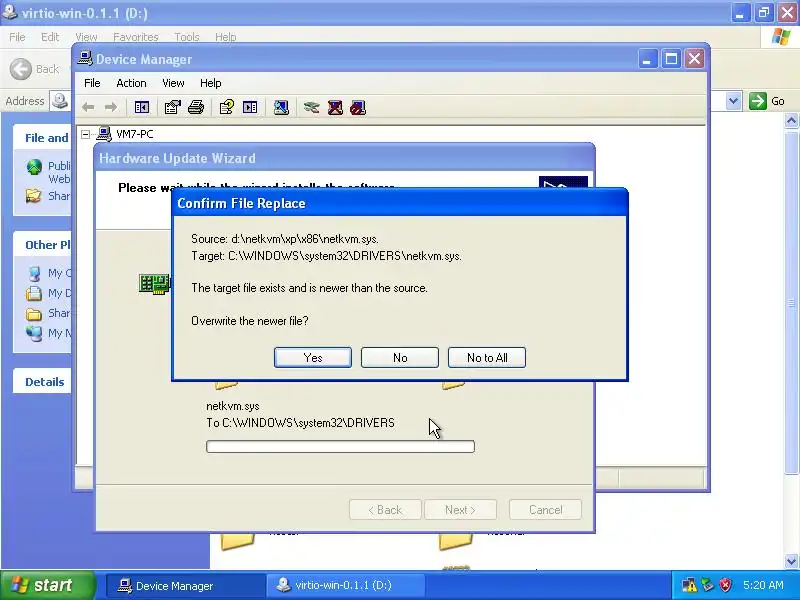Confirm overwrite by clicking Yes

[x=313, y=358]
